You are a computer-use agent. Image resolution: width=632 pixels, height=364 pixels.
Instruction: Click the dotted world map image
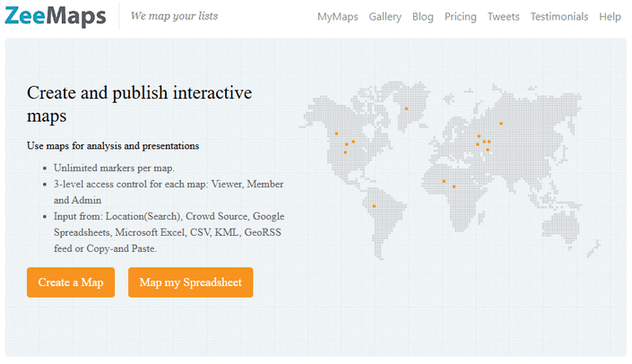[450, 169]
